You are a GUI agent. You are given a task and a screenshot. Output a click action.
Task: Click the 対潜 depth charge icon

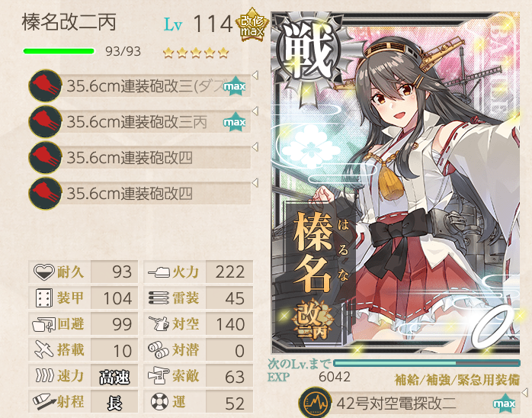click(x=158, y=350)
